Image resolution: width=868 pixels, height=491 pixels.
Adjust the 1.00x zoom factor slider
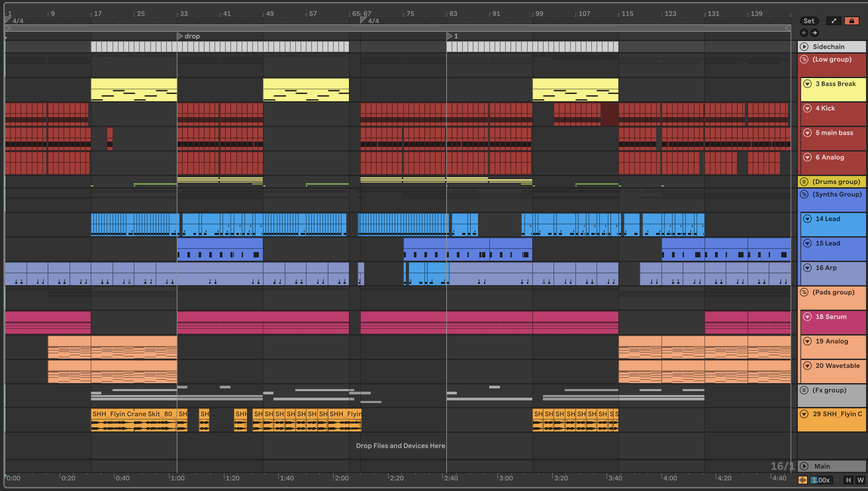(x=821, y=480)
